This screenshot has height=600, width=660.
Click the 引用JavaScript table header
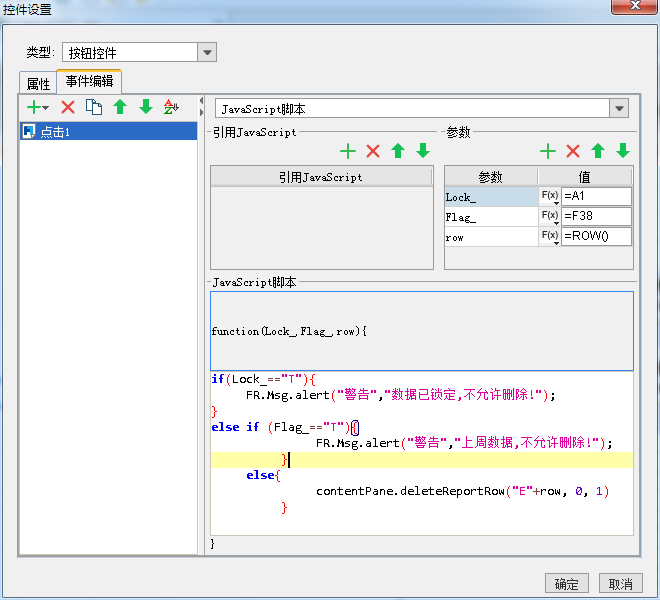click(x=321, y=177)
